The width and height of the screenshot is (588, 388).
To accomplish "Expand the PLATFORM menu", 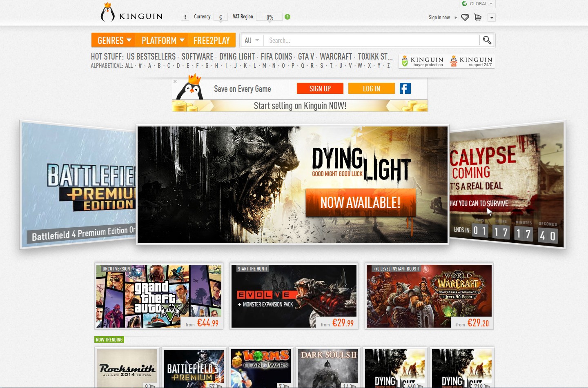I will tap(163, 40).
